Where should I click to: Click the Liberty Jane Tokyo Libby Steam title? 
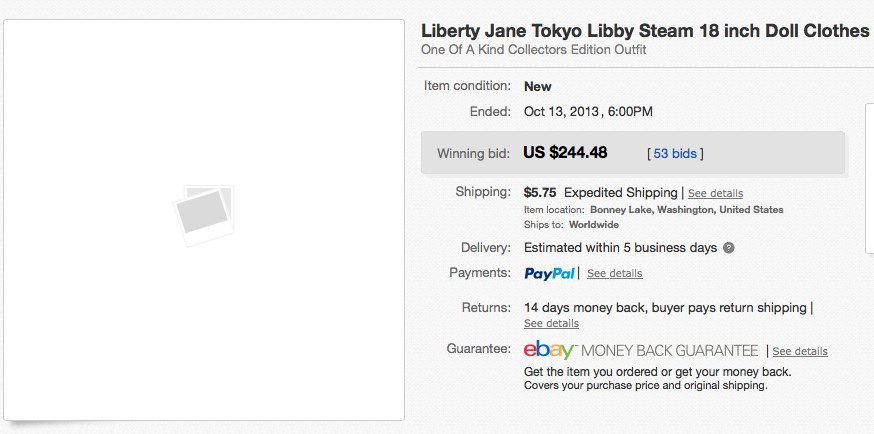tap(645, 31)
